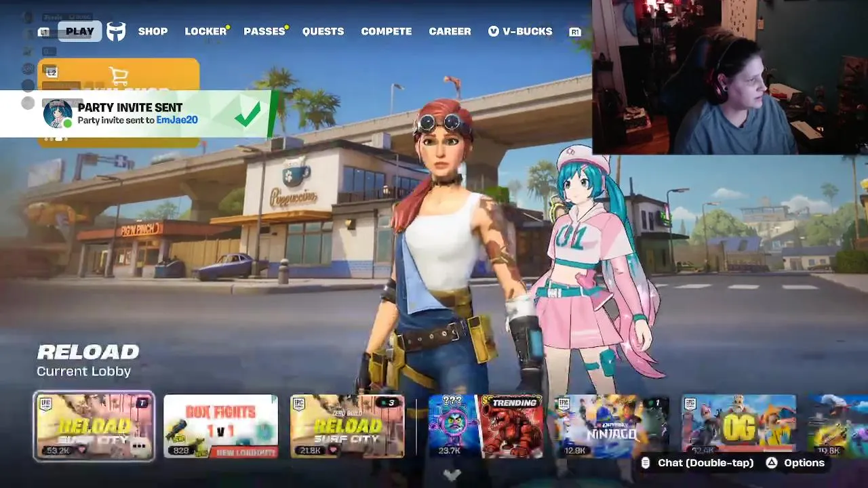
Task: Open the V-BUCKS tab
Action: [520, 31]
